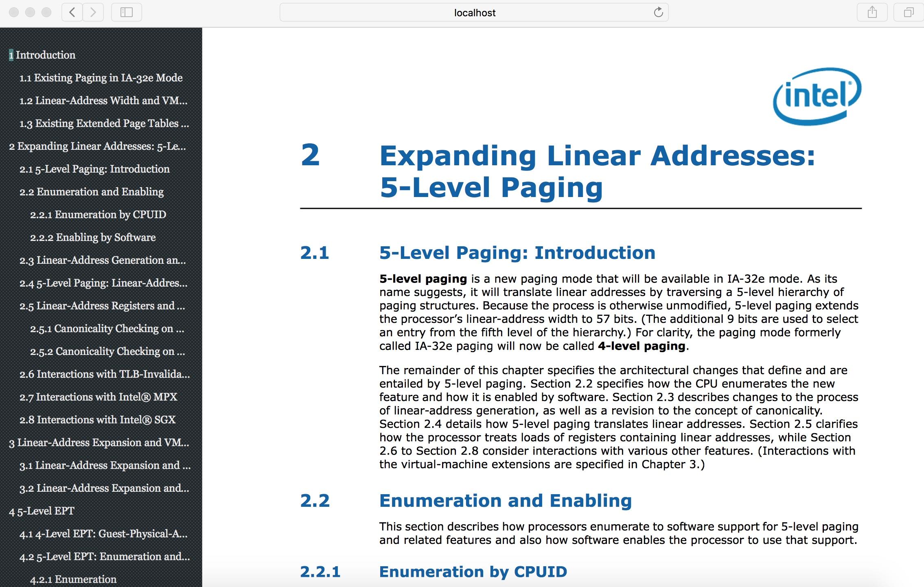This screenshot has height=587, width=924.
Task: Select 2.2.1 Enumeration by CPUID in sidebar
Action: pos(98,215)
